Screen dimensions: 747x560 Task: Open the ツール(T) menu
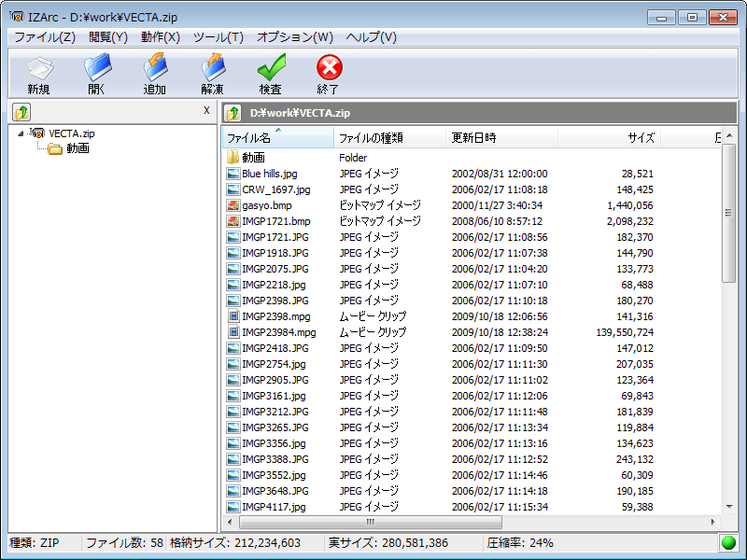pos(218,37)
